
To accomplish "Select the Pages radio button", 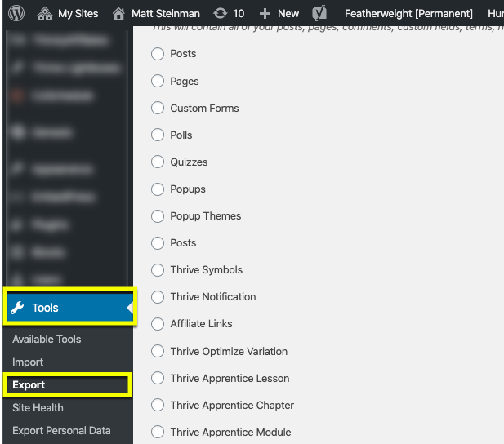I will click(158, 81).
